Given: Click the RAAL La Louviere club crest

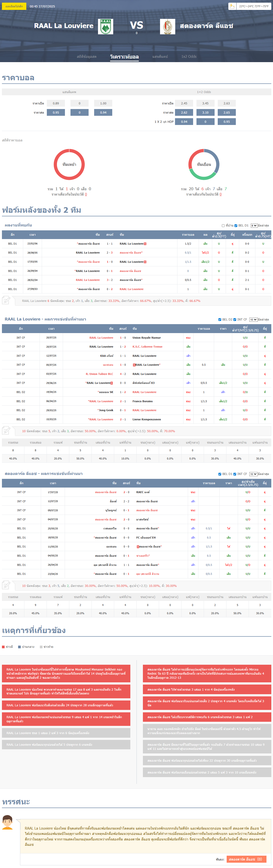Looking at the screenshot, I should (105, 27).
